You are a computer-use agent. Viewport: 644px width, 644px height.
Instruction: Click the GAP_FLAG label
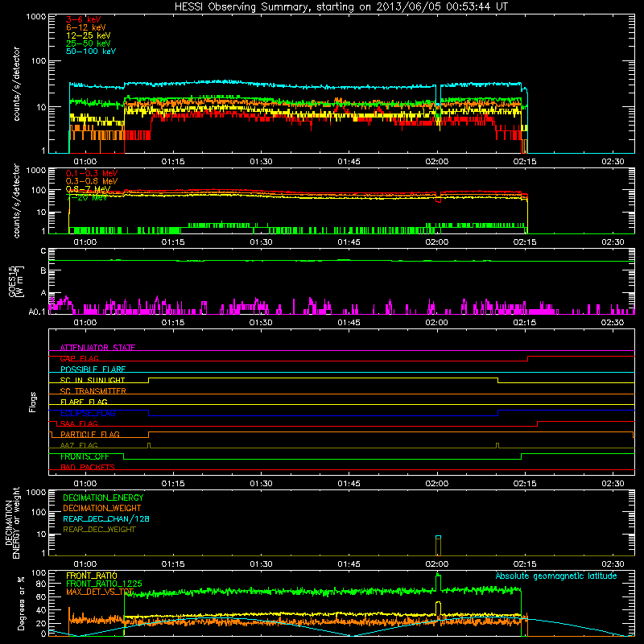tap(79, 358)
